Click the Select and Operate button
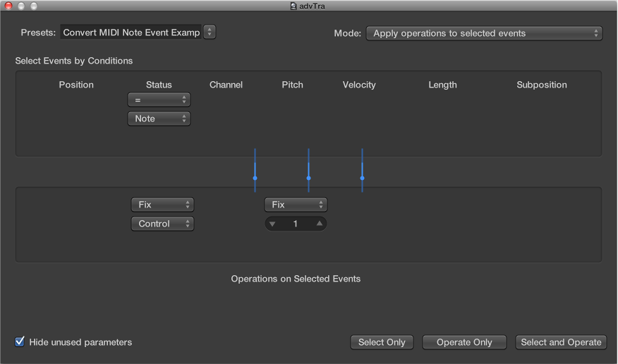 (561, 342)
